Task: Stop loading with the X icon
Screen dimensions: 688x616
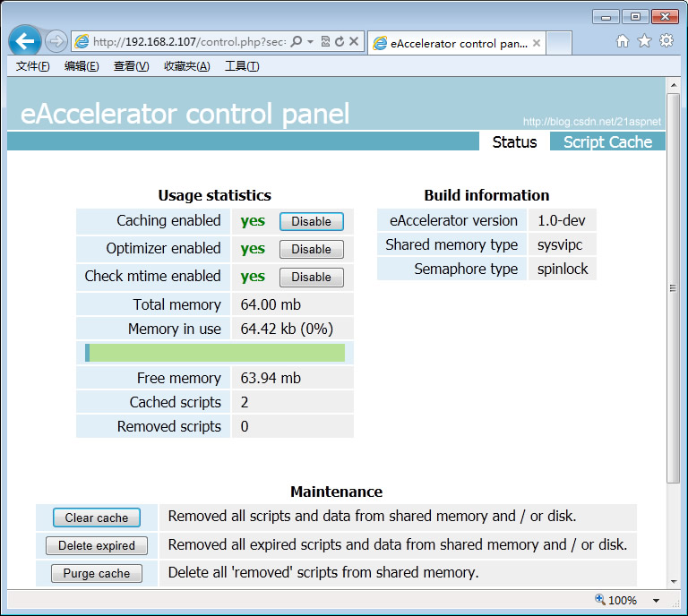Action: [x=354, y=42]
